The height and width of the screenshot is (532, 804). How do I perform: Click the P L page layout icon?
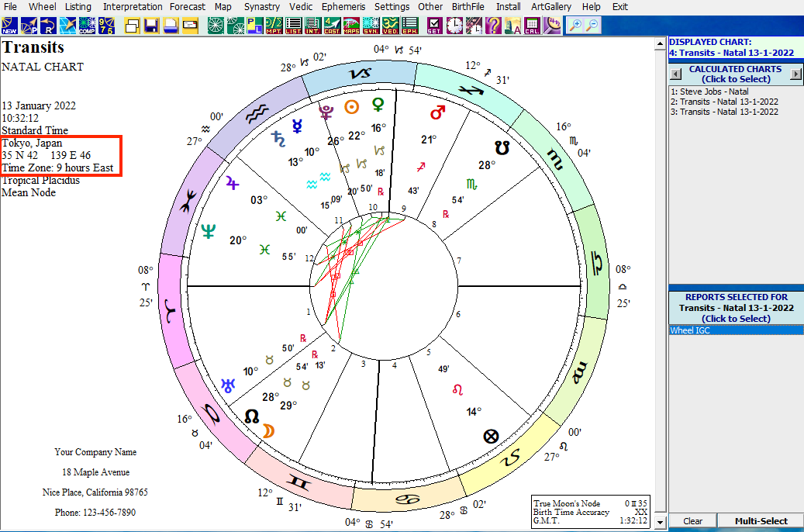click(x=255, y=26)
